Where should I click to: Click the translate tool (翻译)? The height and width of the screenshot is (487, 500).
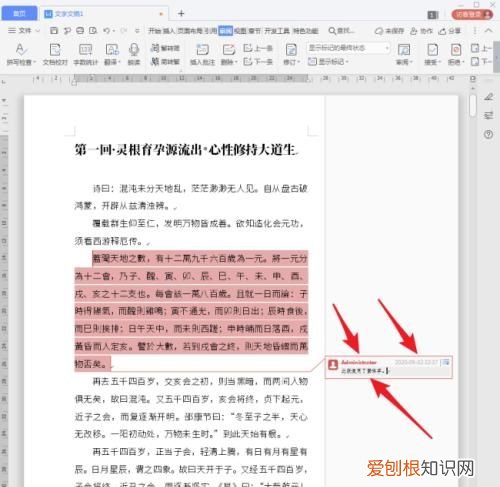(x=112, y=54)
